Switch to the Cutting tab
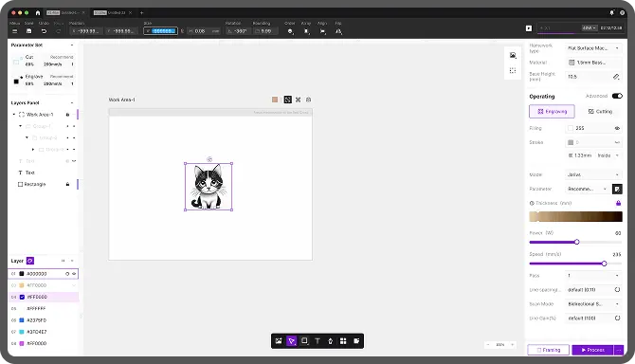Screen dimensions: 635x364 click(x=600, y=111)
